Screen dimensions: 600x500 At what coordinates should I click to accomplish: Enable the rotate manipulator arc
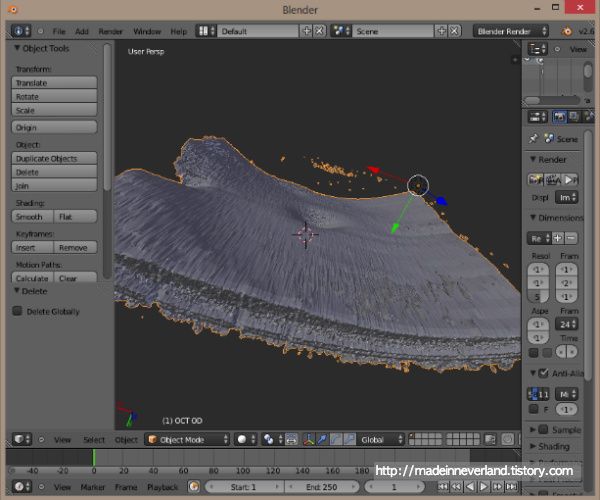coord(336,440)
